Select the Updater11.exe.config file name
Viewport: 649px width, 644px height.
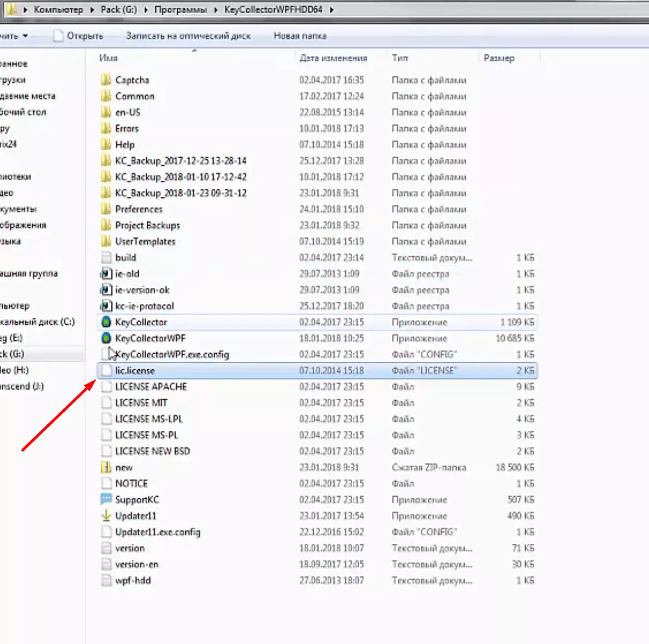[158, 532]
